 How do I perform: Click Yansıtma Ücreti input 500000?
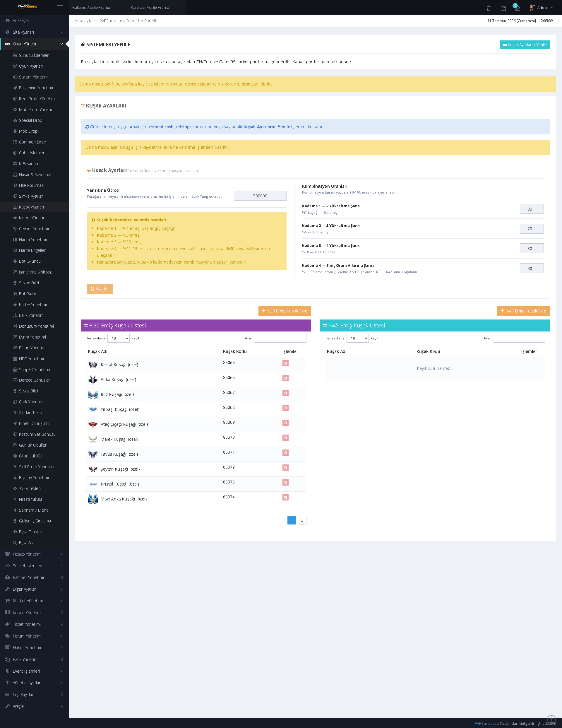260,196
